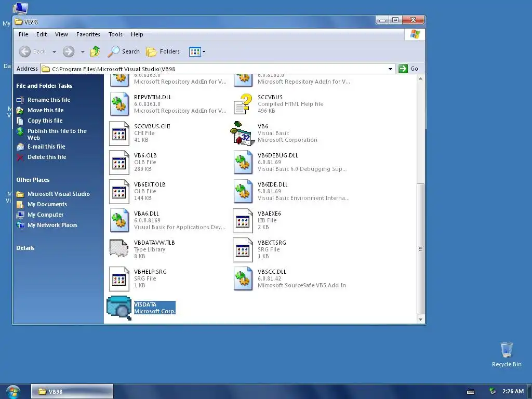
Task: Select the VBHELP.SRG file icon
Action: 119,279
